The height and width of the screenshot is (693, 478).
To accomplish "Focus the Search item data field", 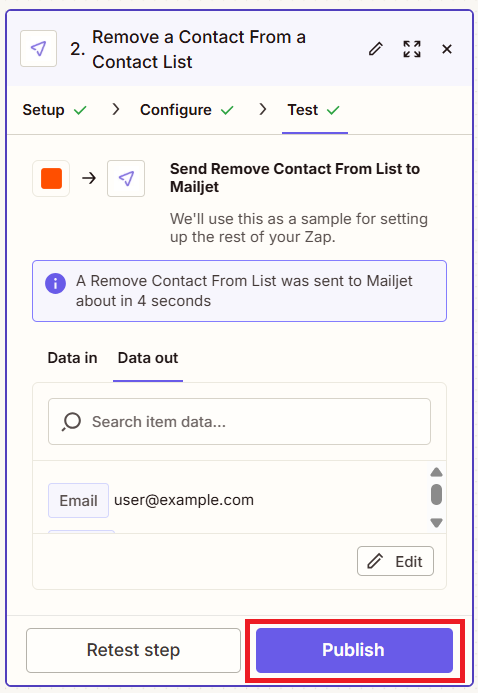I will [x=239, y=422].
